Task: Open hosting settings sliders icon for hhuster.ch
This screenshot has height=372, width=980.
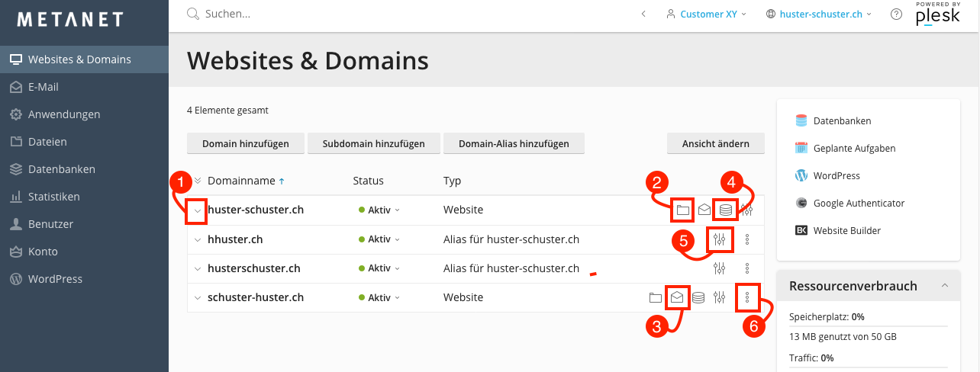Action: [x=719, y=239]
